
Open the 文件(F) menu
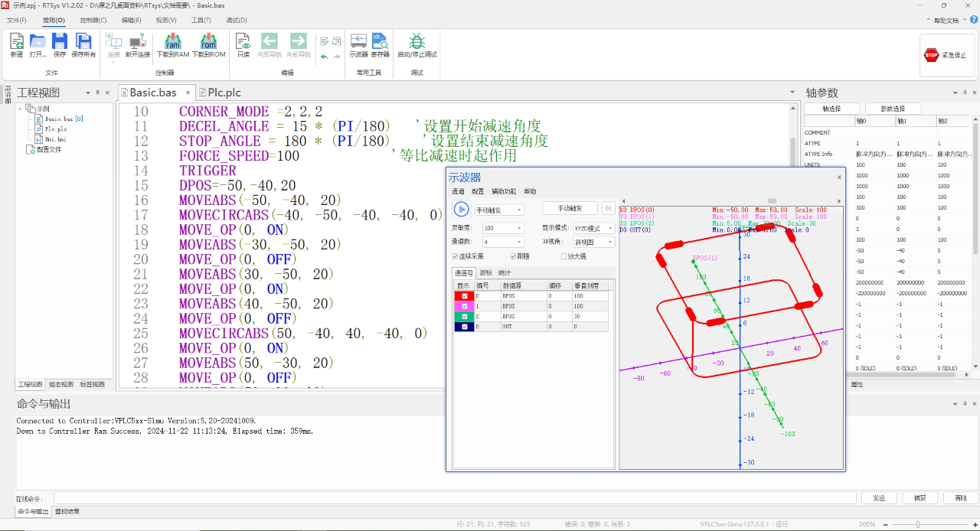16,20
